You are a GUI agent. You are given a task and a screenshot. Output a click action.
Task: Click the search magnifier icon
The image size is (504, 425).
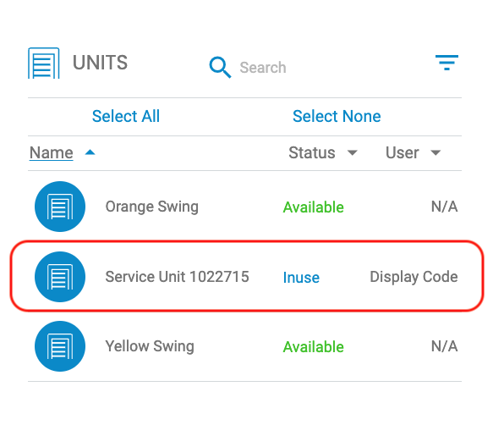coord(220,67)
